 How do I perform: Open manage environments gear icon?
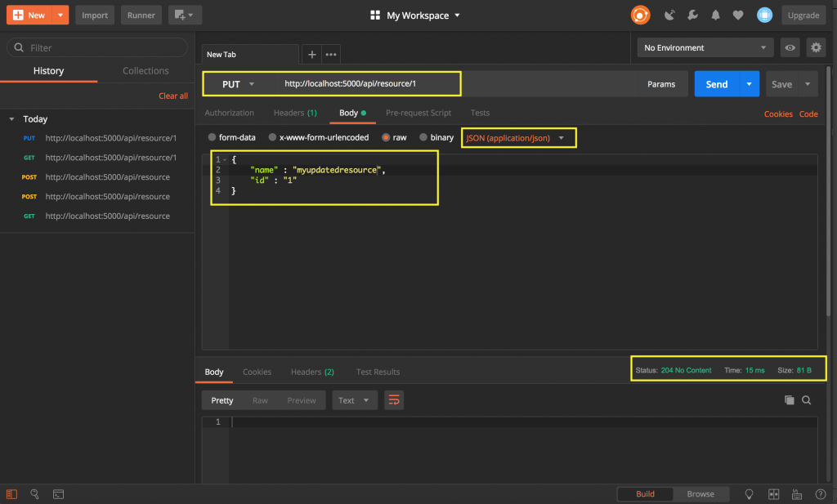815,48
